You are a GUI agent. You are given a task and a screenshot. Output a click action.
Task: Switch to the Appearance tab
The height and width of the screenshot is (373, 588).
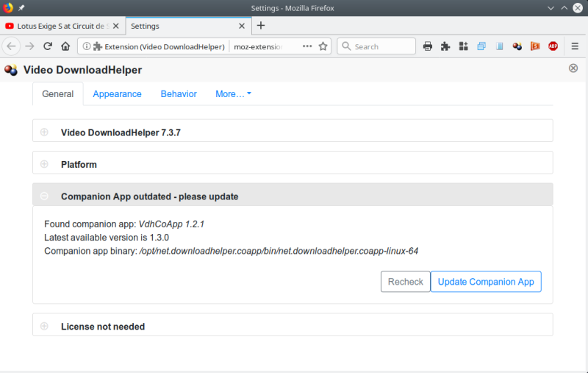click(x=117, y=94)
